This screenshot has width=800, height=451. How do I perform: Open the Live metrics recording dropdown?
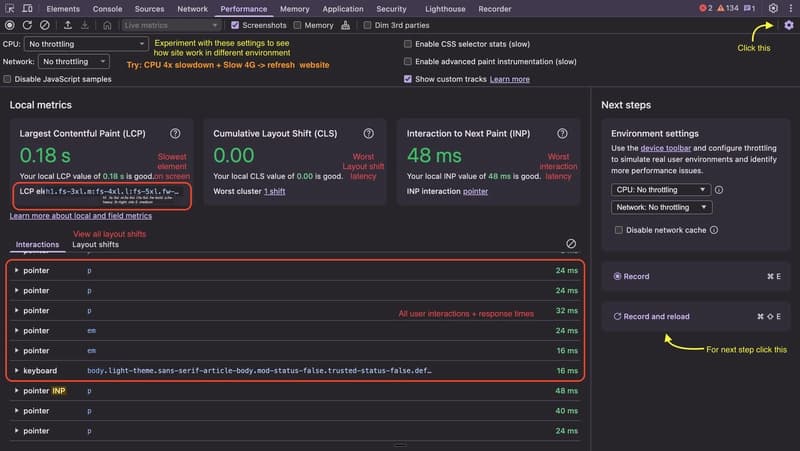(x=171, y=25)
